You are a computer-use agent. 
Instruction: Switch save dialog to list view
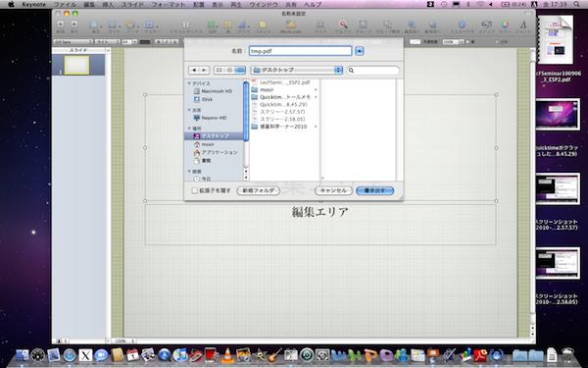[229, 70]
